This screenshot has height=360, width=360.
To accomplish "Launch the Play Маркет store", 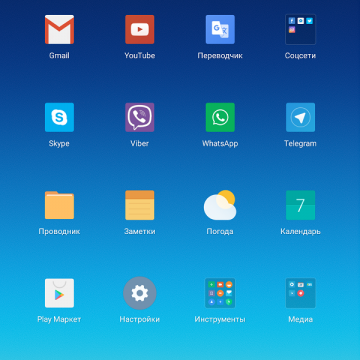I will [59, 293].
